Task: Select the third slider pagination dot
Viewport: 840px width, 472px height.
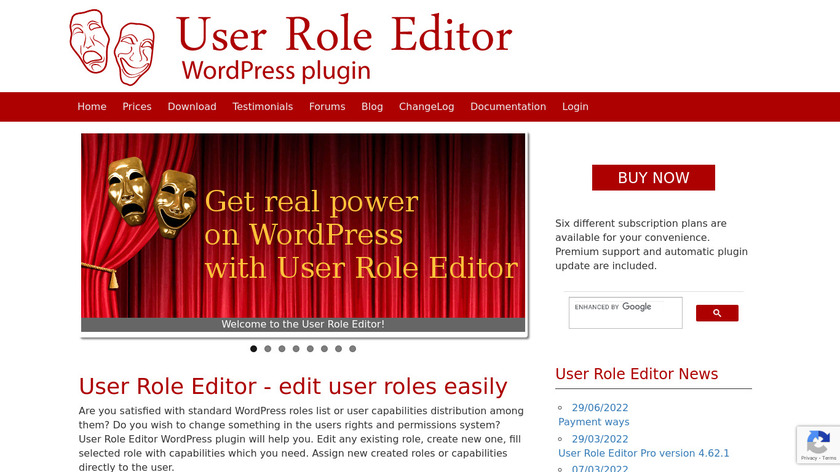Action: tap(282, 349)
